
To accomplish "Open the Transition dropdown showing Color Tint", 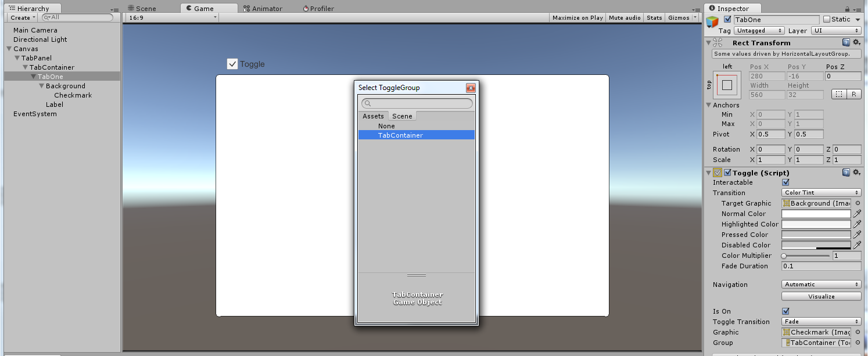I will point(821,192).
